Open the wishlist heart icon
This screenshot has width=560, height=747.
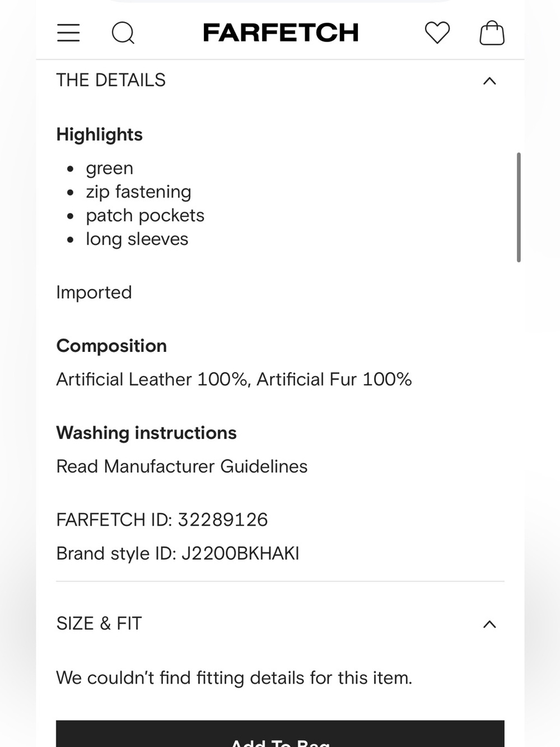[437, 33]
